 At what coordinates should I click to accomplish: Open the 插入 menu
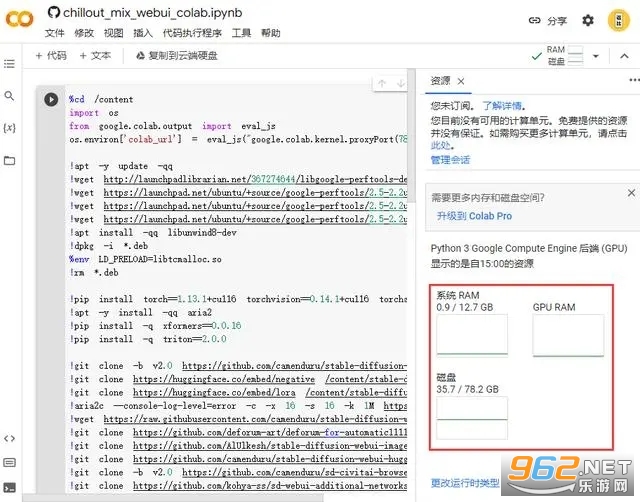point(143,33)
